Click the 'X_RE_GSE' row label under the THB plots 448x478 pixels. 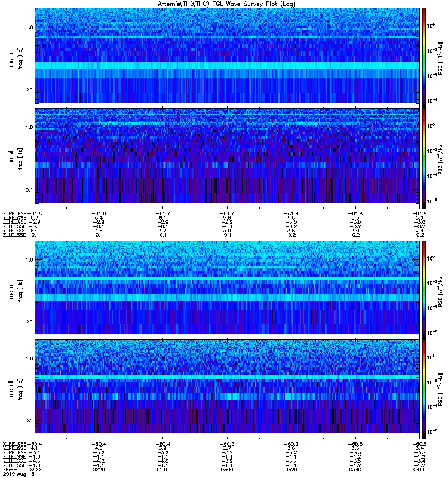point(14,213)
